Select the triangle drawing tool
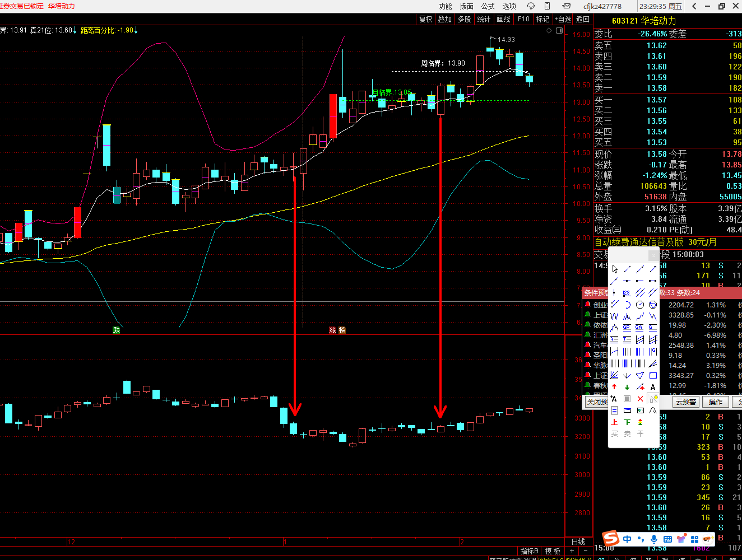This screenshot has width=742, height=560. [x=640, y=375]
